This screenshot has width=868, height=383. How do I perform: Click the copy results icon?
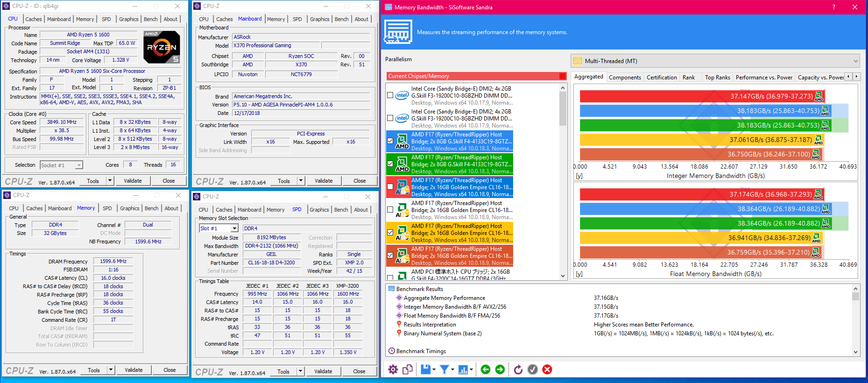coord(408,369)
